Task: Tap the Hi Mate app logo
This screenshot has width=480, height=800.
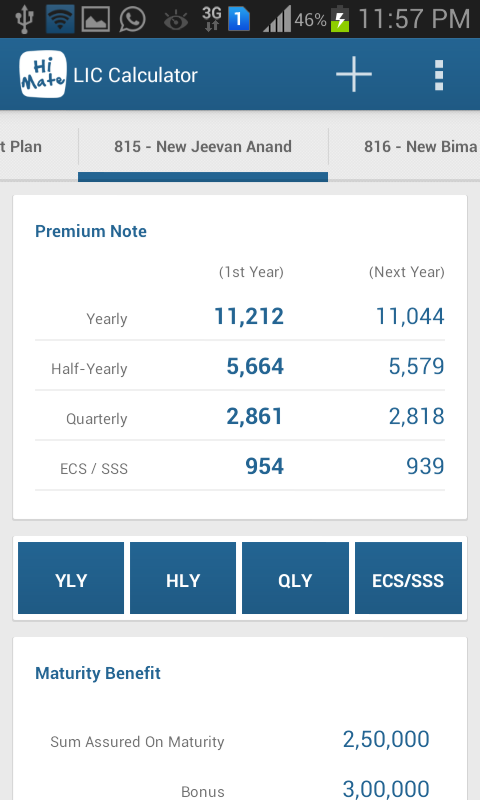Action: [43, 74]
